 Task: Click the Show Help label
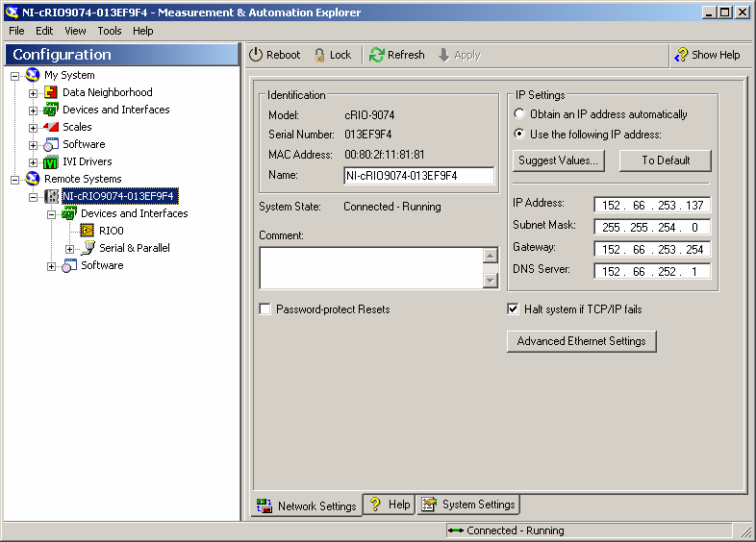[716, 55]
